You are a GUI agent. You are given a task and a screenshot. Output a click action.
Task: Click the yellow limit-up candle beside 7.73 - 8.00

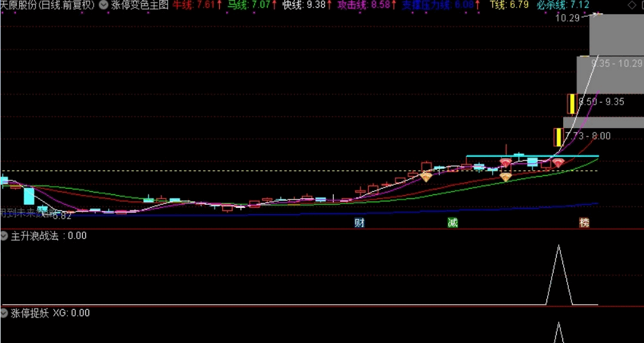(x=558, y=137)
